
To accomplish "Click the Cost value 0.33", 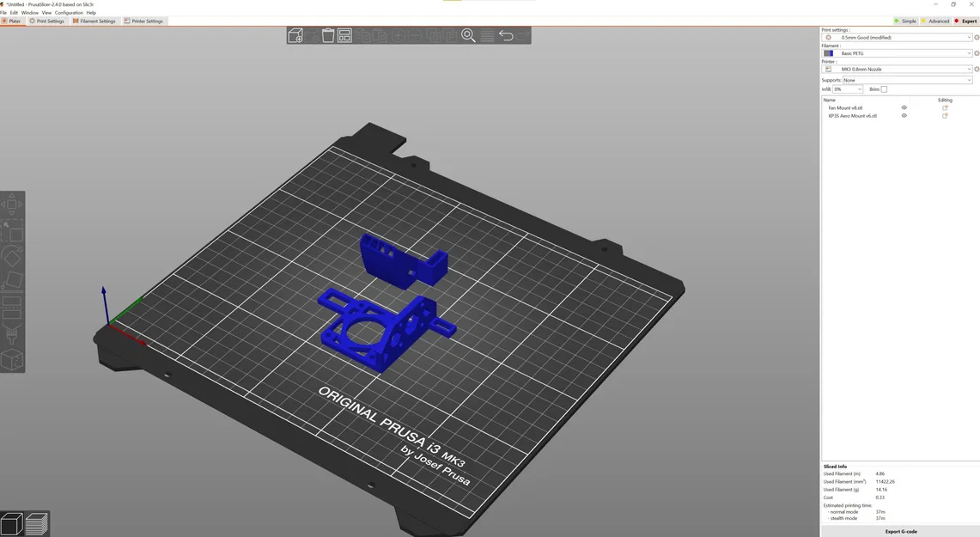I will click(x=880, y=497).
